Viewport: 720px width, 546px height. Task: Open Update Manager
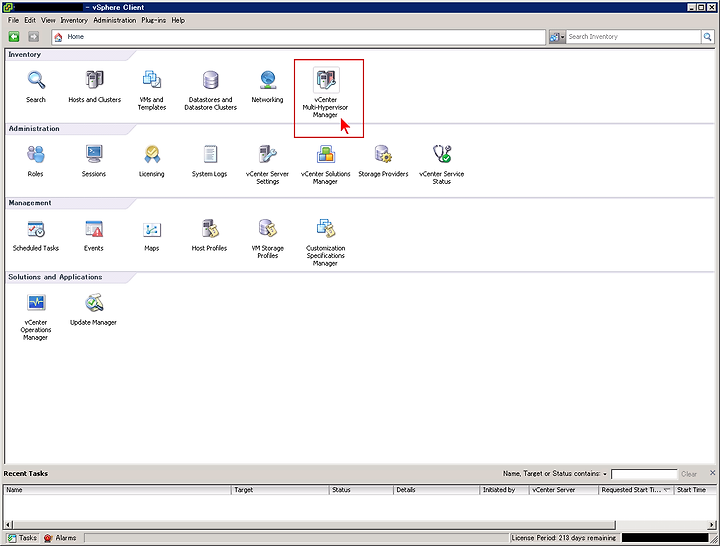(94, 304)
